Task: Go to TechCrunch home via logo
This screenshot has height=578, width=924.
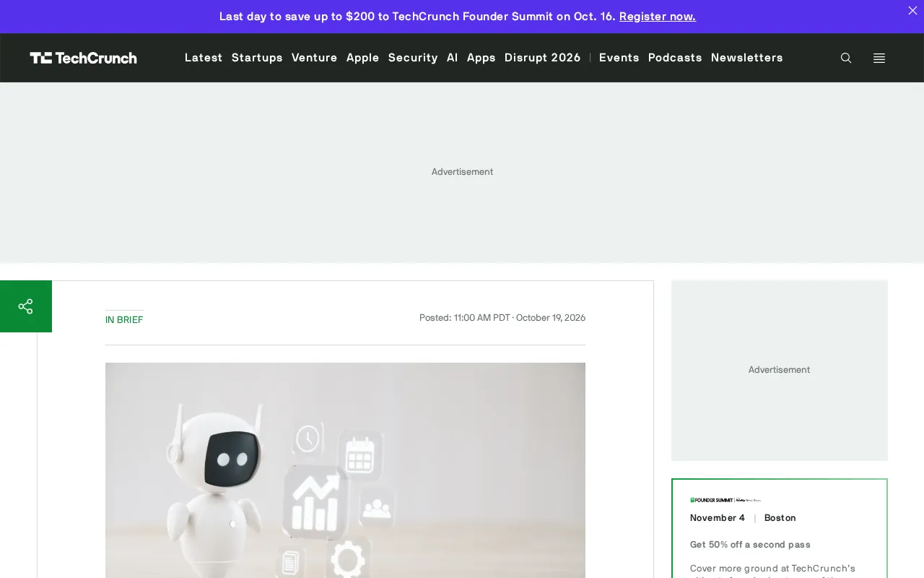Action: pyautogui.click(x=83, y=58)
